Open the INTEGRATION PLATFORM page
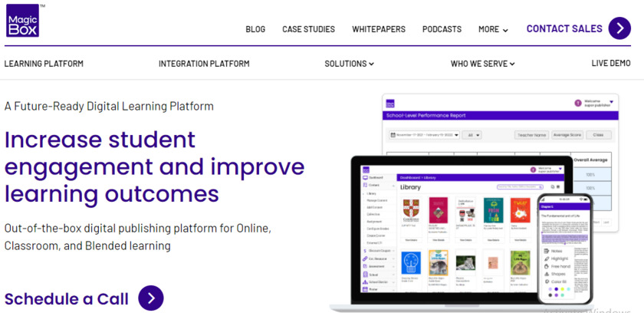The image size is (644, 313). pyautogui.click(x=204, y=64)
